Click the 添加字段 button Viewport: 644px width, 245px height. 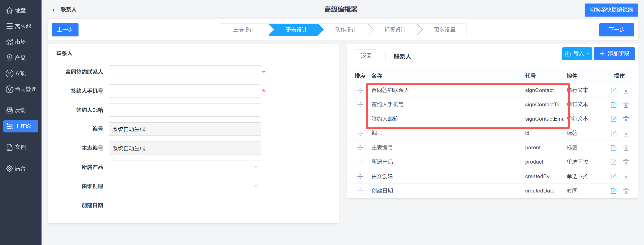point(614,54)
